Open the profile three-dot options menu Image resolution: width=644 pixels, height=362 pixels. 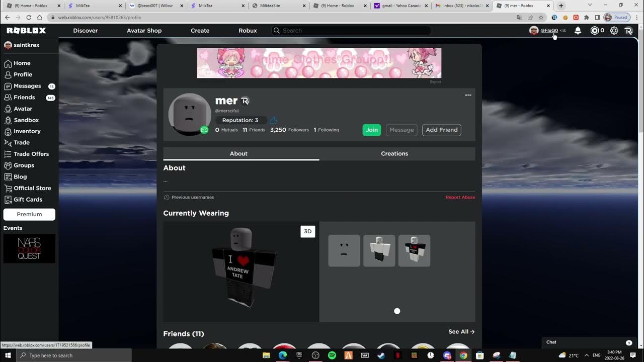coord(468,95)
